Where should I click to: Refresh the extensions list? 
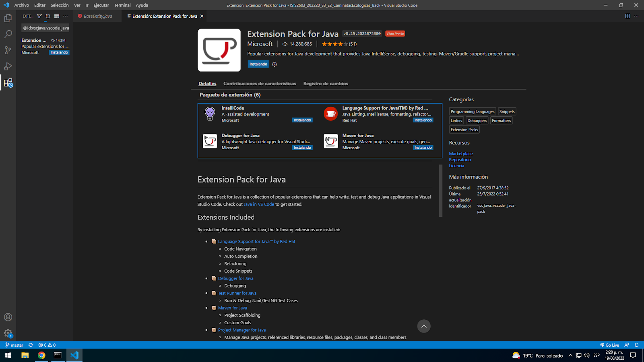pos(48,16)
